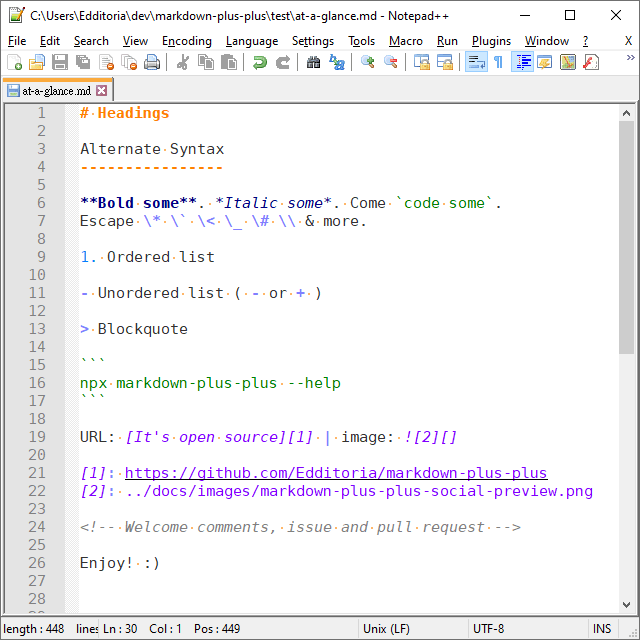The width and height of the screenshot is (640, 640).
Task: Open the Macro menu
Action: click(x=406, y=41)
